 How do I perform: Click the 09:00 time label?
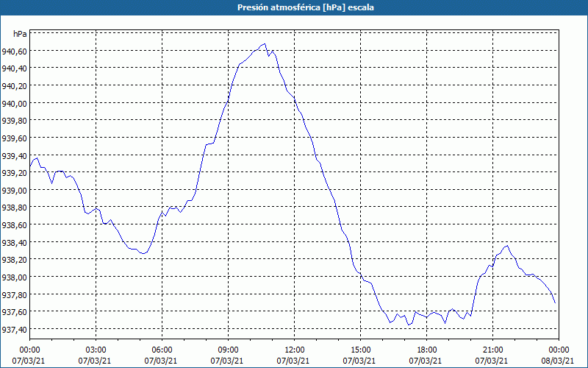[229, 350]
